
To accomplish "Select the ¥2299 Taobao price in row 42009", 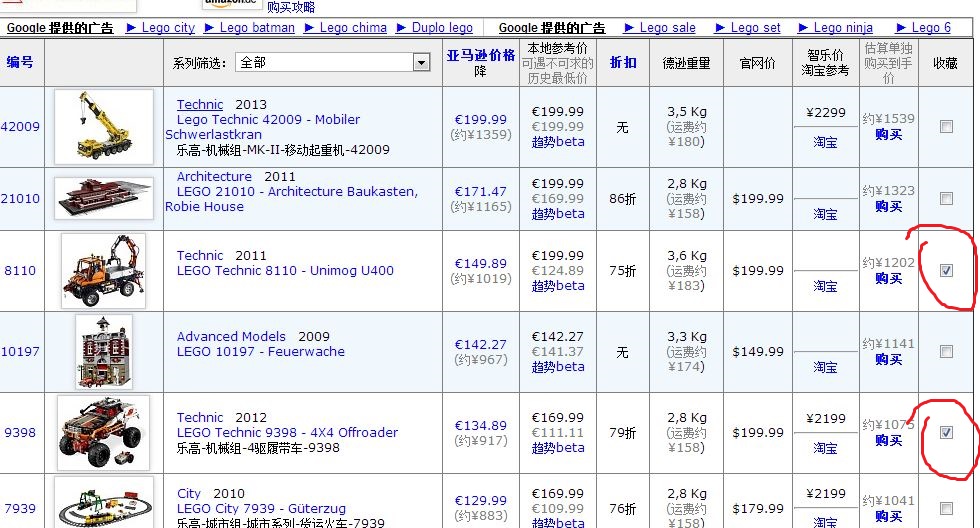I will (826, 112).
